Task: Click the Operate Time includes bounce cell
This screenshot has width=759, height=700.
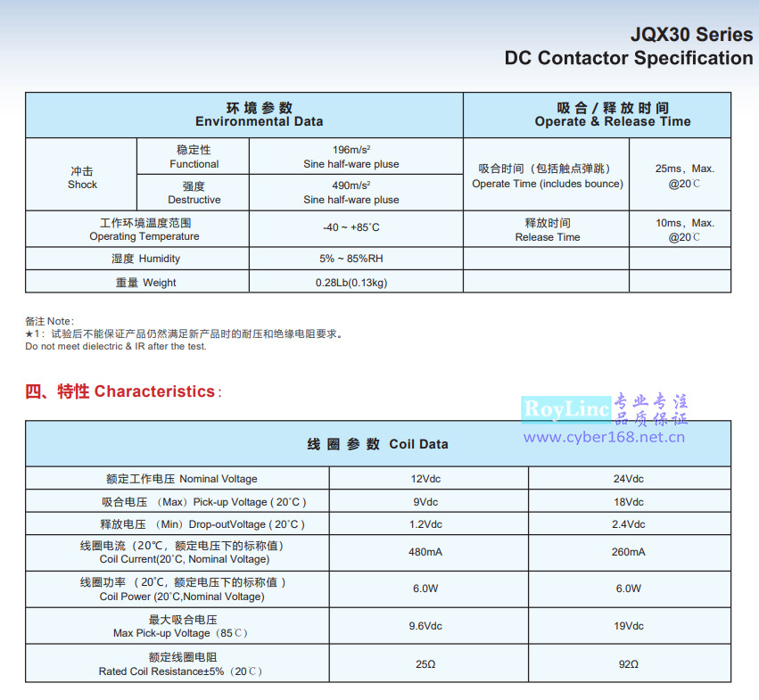Action: (547, 174)
